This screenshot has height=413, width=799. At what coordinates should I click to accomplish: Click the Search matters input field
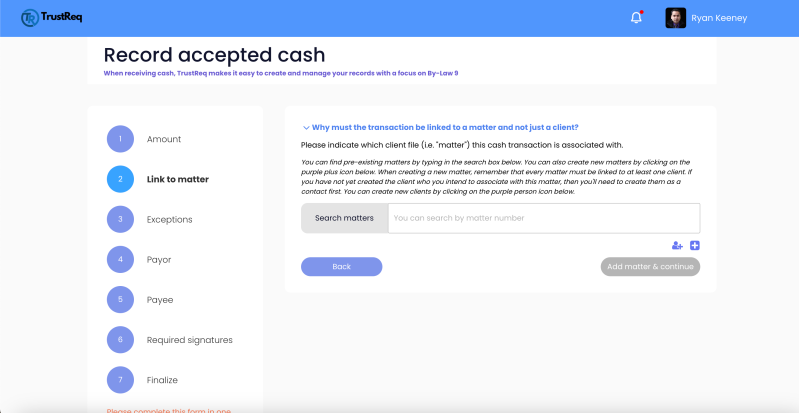[543, 218]
